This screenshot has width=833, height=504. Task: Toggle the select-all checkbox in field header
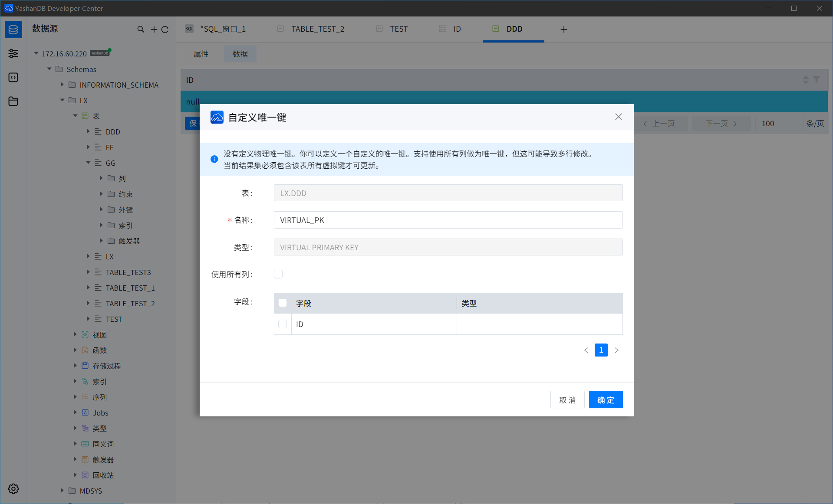[x=283, y=303]
